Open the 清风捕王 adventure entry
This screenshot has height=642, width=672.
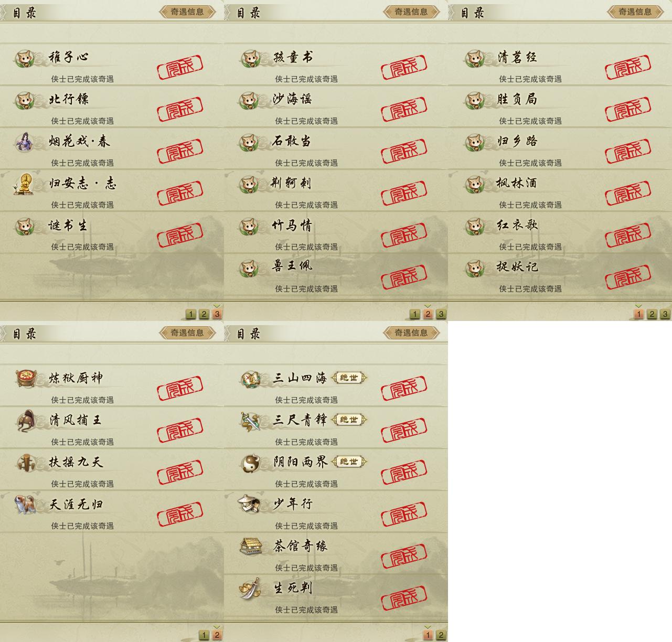click(112, 427)
